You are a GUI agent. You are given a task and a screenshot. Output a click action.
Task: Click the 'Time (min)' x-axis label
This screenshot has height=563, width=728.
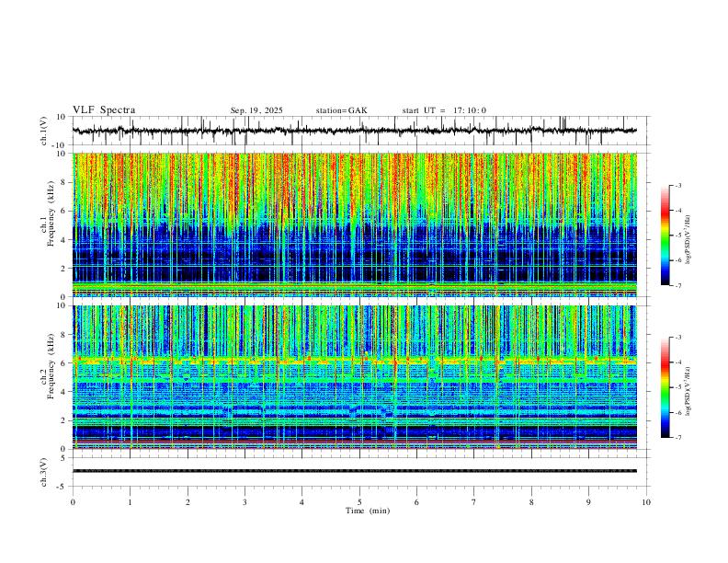click(368, 511)
